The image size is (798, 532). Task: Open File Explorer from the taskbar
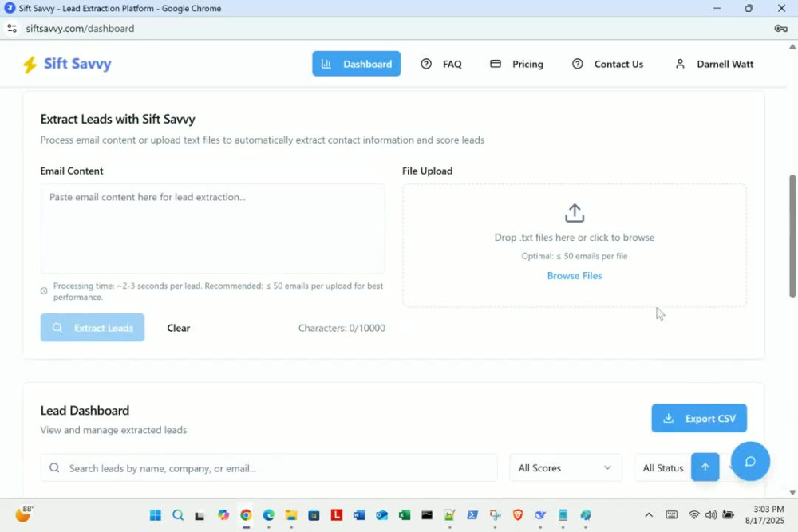pos(291,515)
